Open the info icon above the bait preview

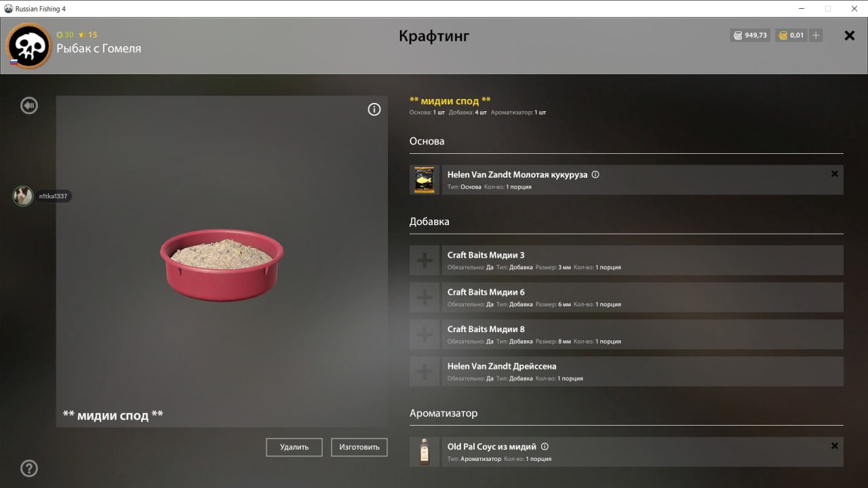point(374,109)
